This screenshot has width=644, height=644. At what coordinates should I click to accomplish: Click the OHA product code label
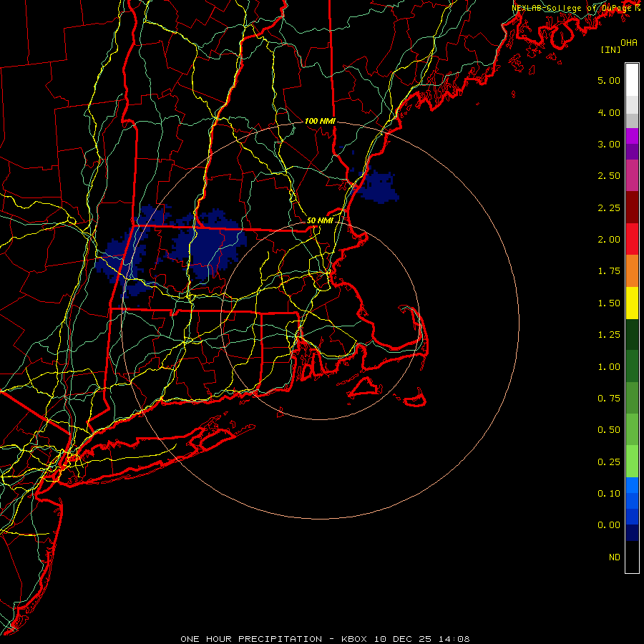(x=629, y=43)
